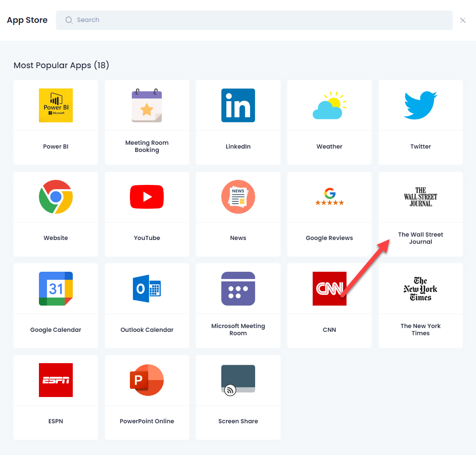Viewport: 476px width, 455px height.
Task: Pick the Weather sun and cloud icon
Action: point(329,105)
